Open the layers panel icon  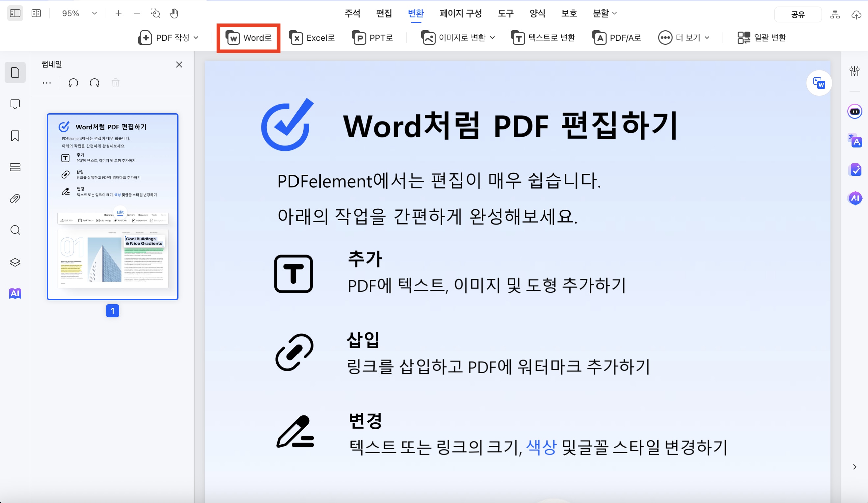[x=15, y=262]
